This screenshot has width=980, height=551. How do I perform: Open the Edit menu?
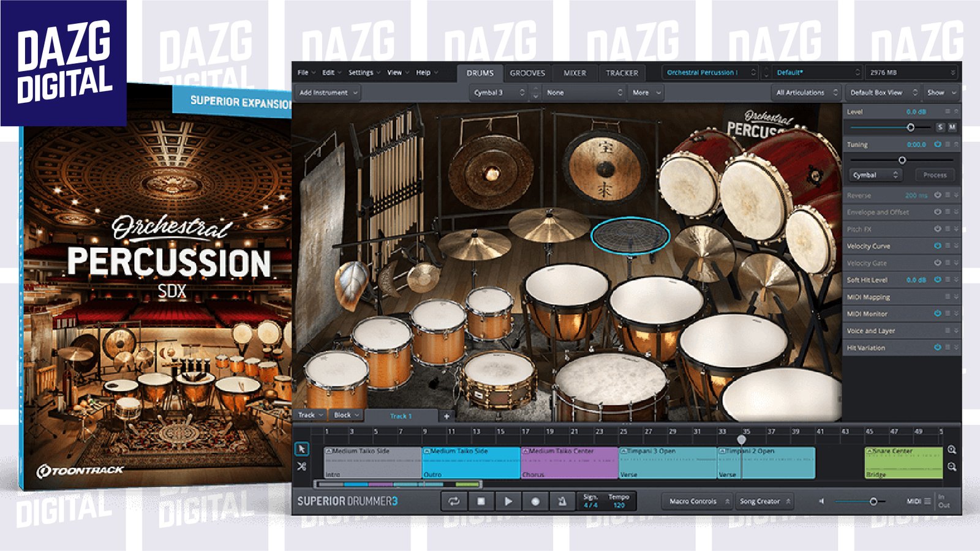coord(331,72)
